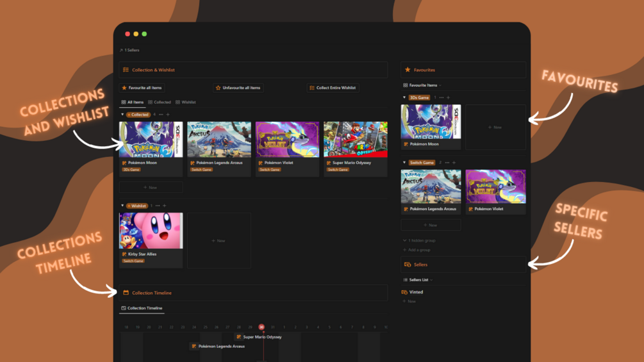Click the empty New card in 3Ds Game
644x362 pixels.
(496, 128)
